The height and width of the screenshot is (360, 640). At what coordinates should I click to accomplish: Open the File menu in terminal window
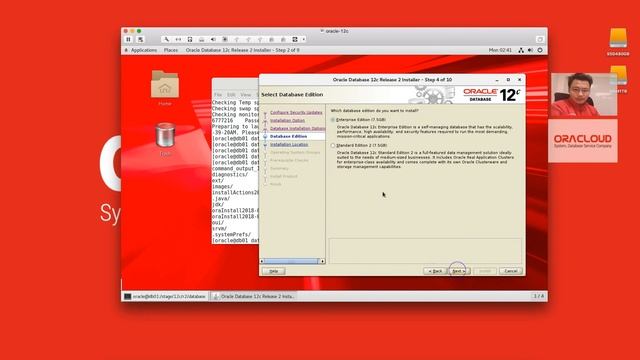218,95
